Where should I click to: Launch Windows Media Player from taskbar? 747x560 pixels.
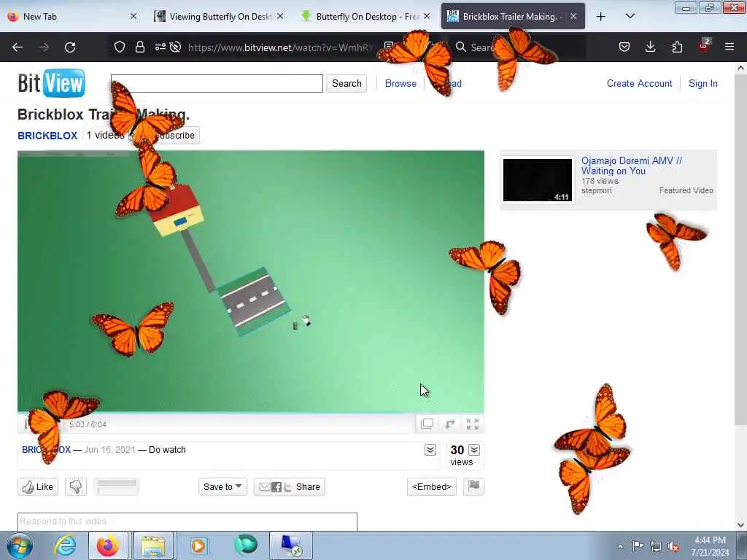[198, 545]
